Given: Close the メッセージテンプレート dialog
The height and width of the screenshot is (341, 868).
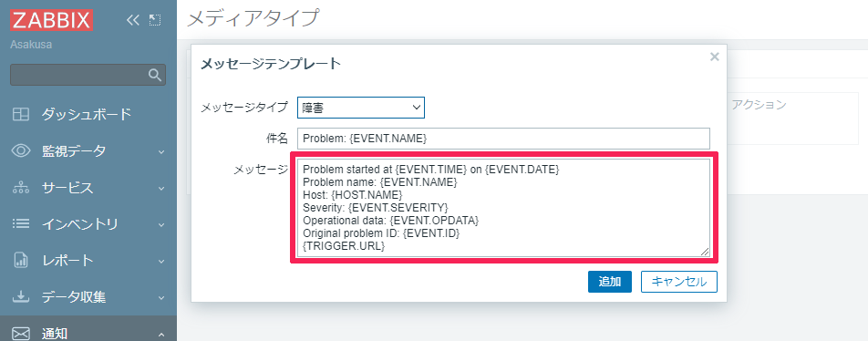Looking at the screenshot, I should [x=715, y=57].
